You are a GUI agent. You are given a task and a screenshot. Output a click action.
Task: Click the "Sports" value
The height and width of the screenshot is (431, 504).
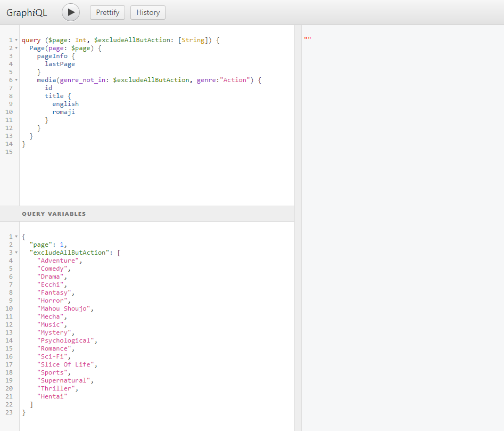[52, 372]
